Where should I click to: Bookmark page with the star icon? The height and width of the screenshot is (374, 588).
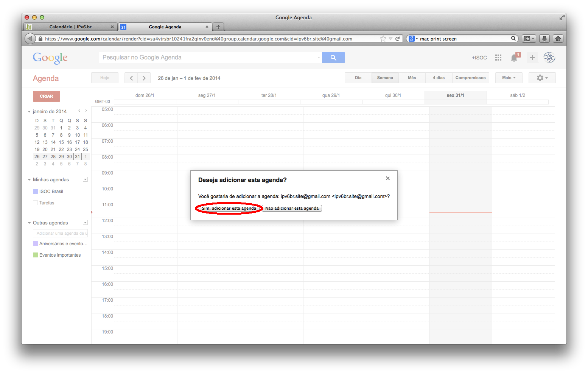(383, 39)
